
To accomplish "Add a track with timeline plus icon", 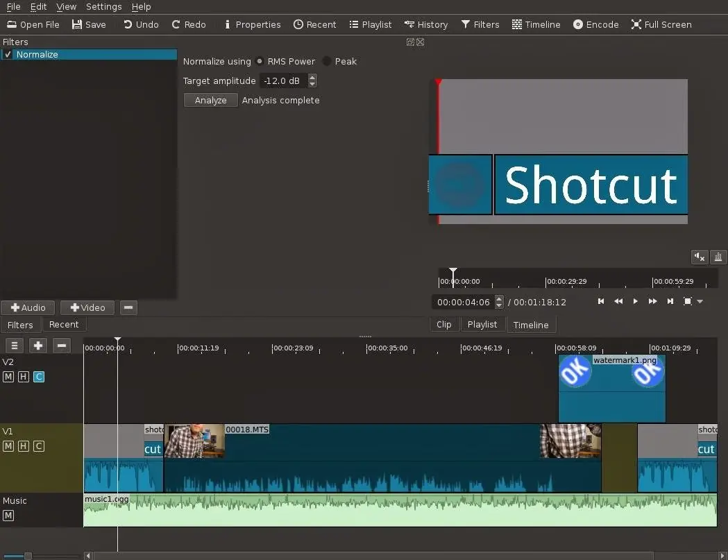I will (38, 345).
